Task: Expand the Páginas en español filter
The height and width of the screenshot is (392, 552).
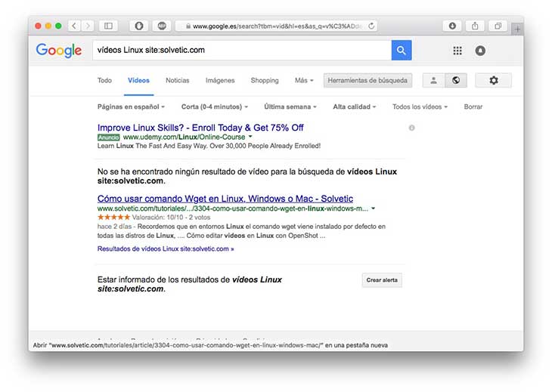Action: pos(131,106)
